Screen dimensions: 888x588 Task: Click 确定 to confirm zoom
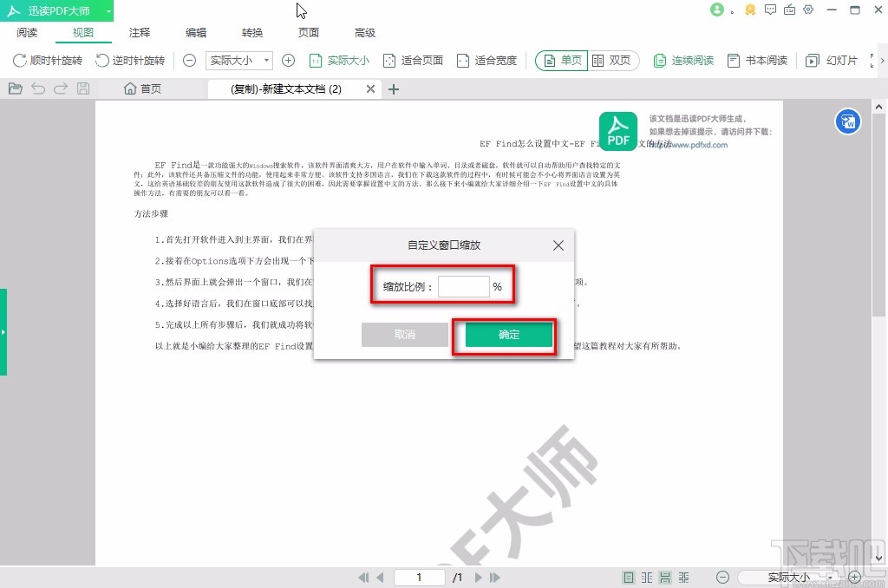point(508,335)
